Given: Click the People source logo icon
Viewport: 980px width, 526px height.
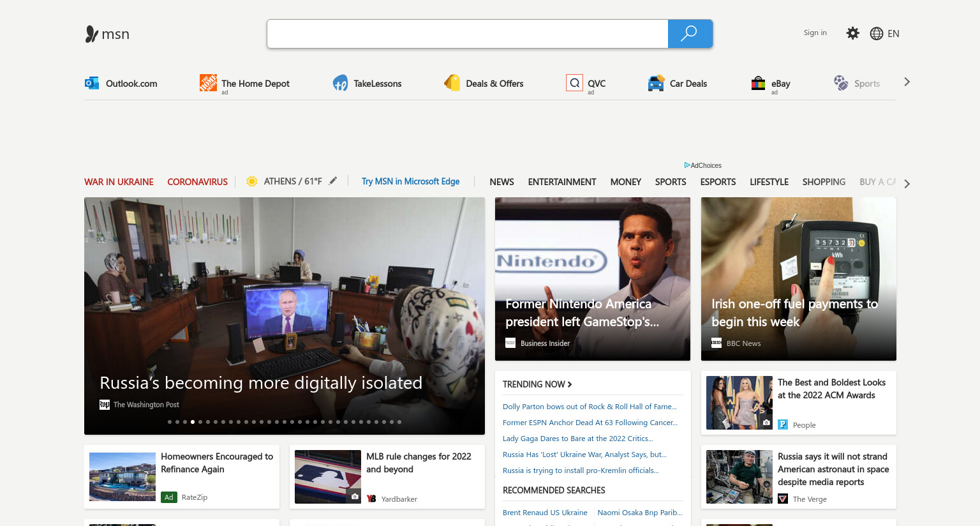Looking at the screenshot, I should click(x=783, y=425).
